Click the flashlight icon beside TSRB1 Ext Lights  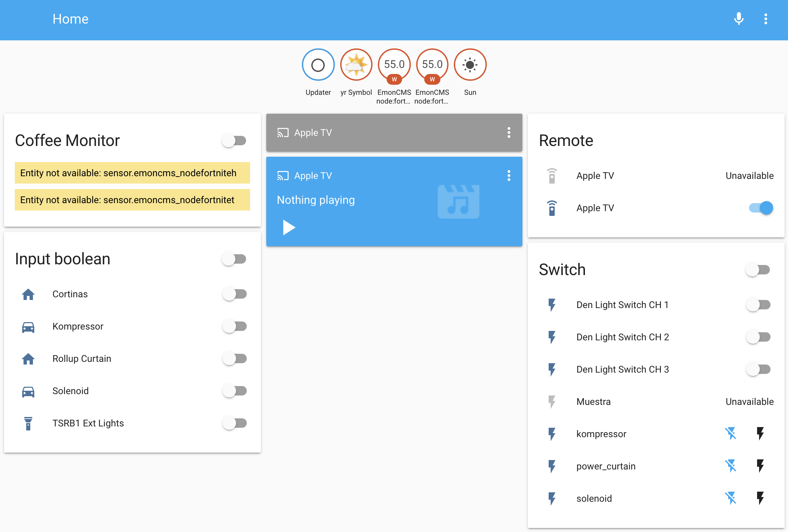[x=28, y=423]
